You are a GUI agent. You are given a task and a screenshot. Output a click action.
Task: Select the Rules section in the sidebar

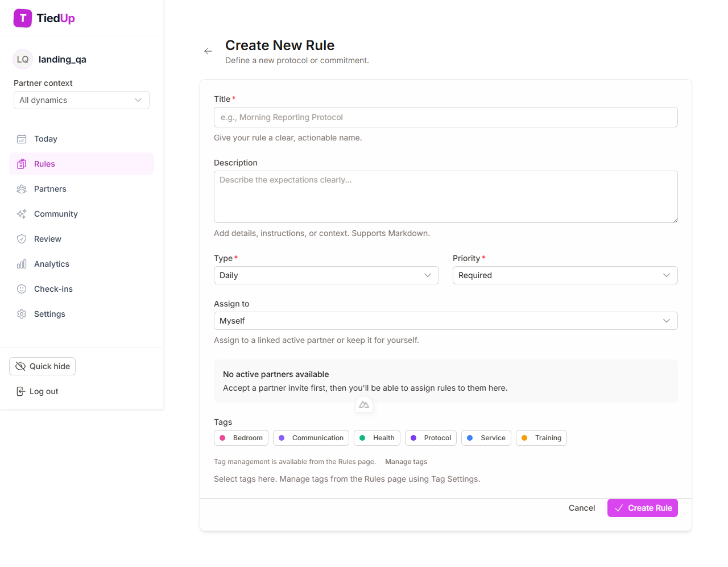click(x=45, y=164)
